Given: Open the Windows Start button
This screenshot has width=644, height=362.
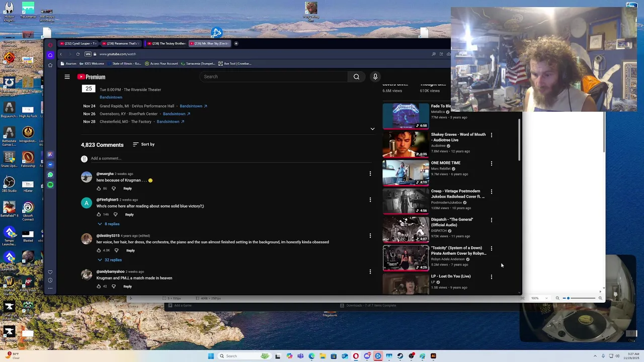Looking at the screenshot, I should [211, 356].
